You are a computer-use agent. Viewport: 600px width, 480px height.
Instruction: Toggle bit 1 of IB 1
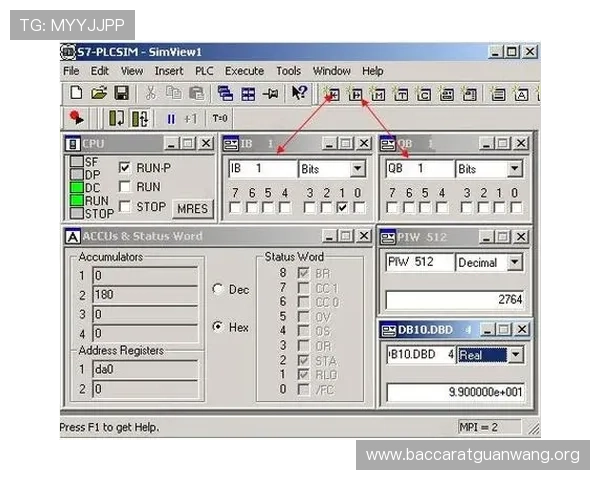pyautogui.click(x=342, y=207)
